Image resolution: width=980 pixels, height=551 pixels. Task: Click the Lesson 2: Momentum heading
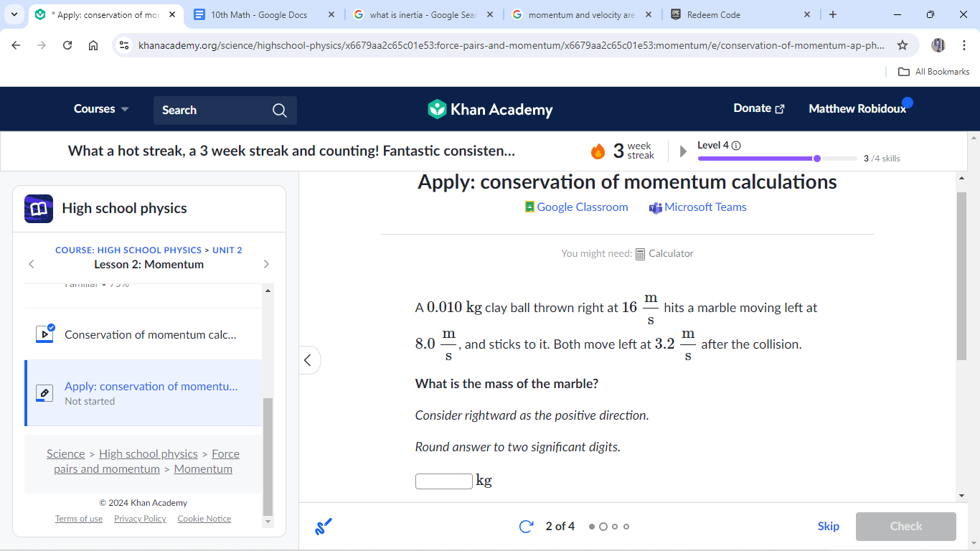[149, 265]
